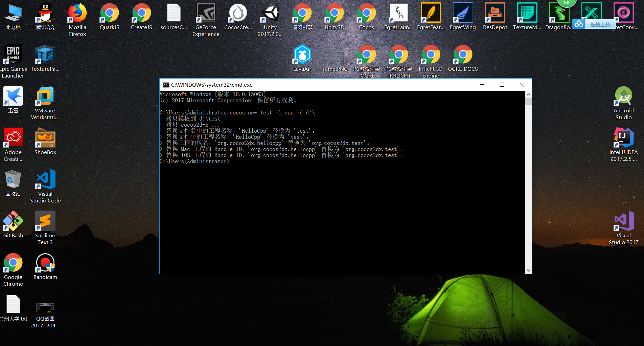This screenshot has height=346, width=644.
Task: Click the cmd window scrollbar thumb
Action: (528, 102)
